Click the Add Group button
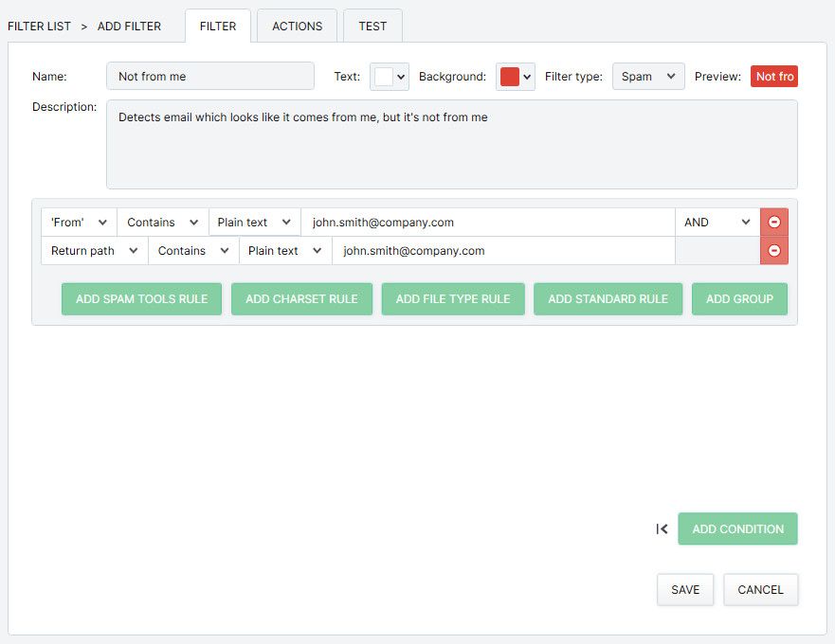The height and width of the screenshot is (644, 835). [739, 298]
